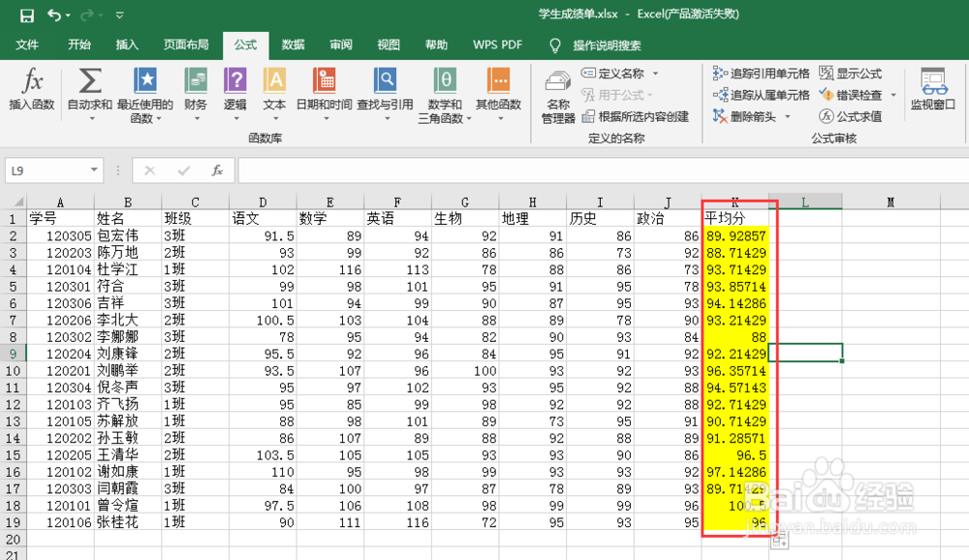Click the 语文 header cell
The image size is (969, 560).
click(263, 218)
